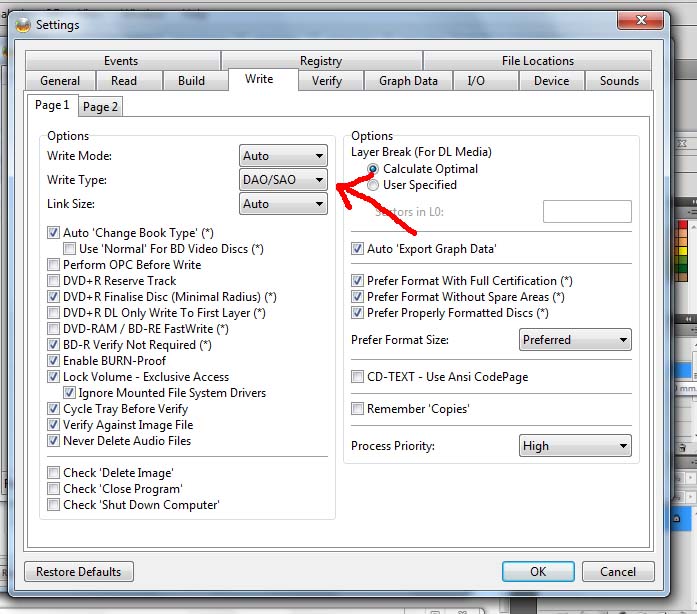The width and height of the screenshot is (697, 614).
Task: Open the Write Type DAO/SAO dropdown
Action: point(284,180)
